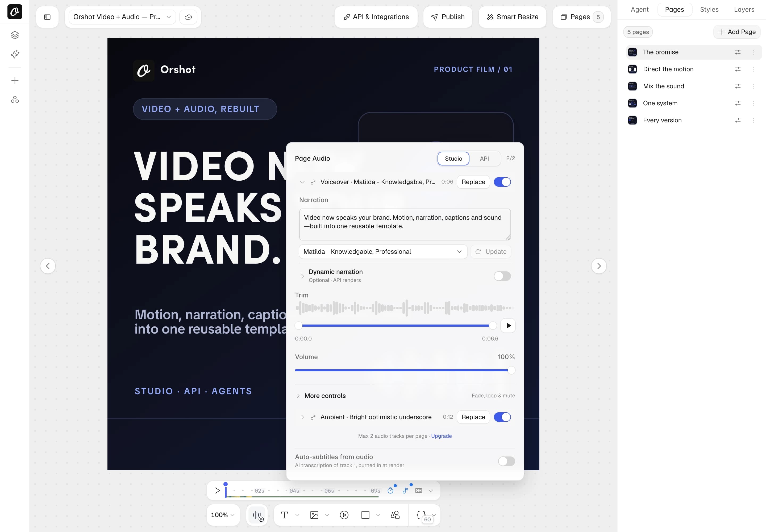The image size is (766, 532).
Task: Collapse the Voiceover track chevron
Action: click(302, 182)
